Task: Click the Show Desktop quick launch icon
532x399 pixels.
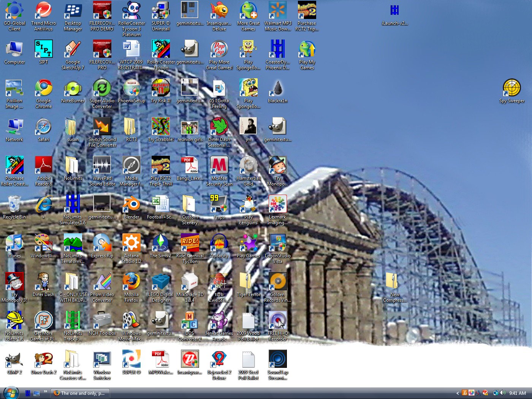Action: pos(37,393)
